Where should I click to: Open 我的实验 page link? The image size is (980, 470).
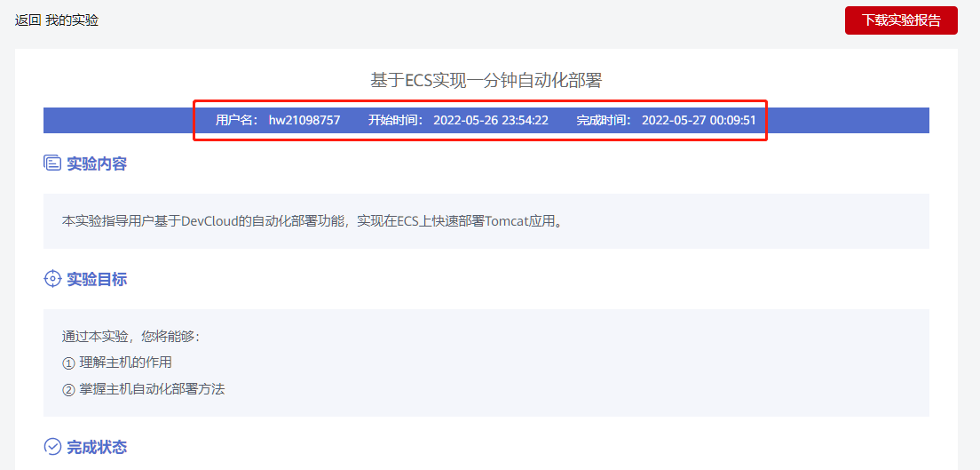(x=72, y=20)
